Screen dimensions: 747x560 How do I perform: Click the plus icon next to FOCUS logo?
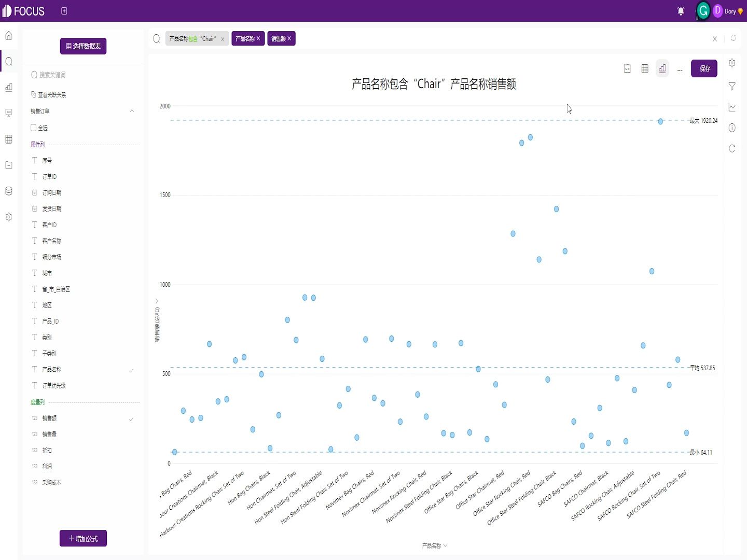[x=64, y=11]
